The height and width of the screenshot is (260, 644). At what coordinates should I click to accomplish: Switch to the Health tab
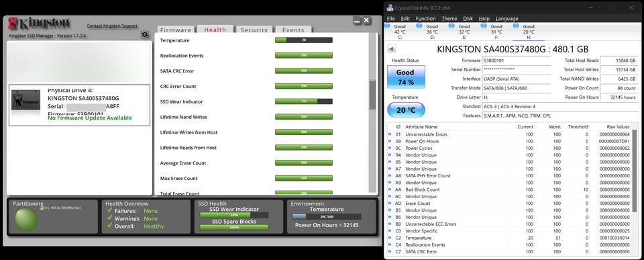(x=215, y=29)
